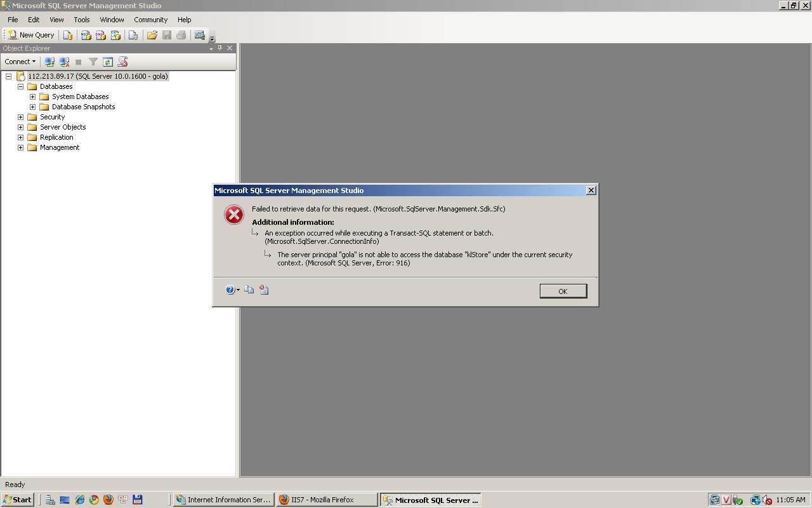Open the Community menu
The width and height of the screenshot is (812, 508).
click(x=150, y=20)
